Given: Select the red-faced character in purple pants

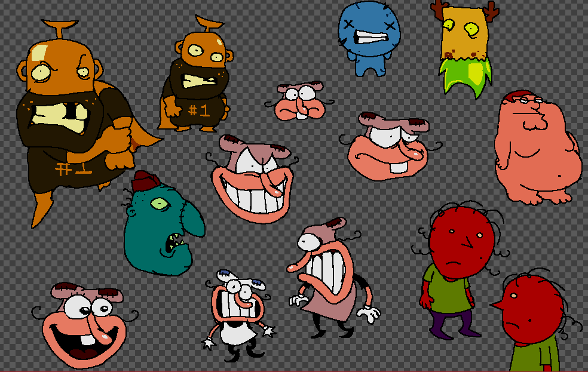Looking at the screenshot, I should tap(460, 270).
